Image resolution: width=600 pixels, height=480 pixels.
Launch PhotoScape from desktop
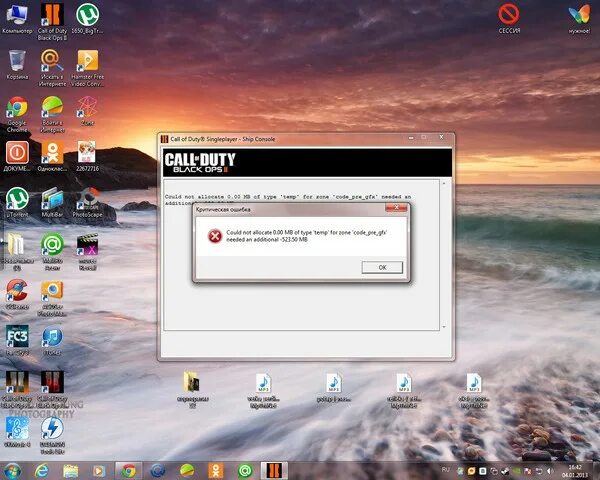pyautogui.click(x=88, y=202)
